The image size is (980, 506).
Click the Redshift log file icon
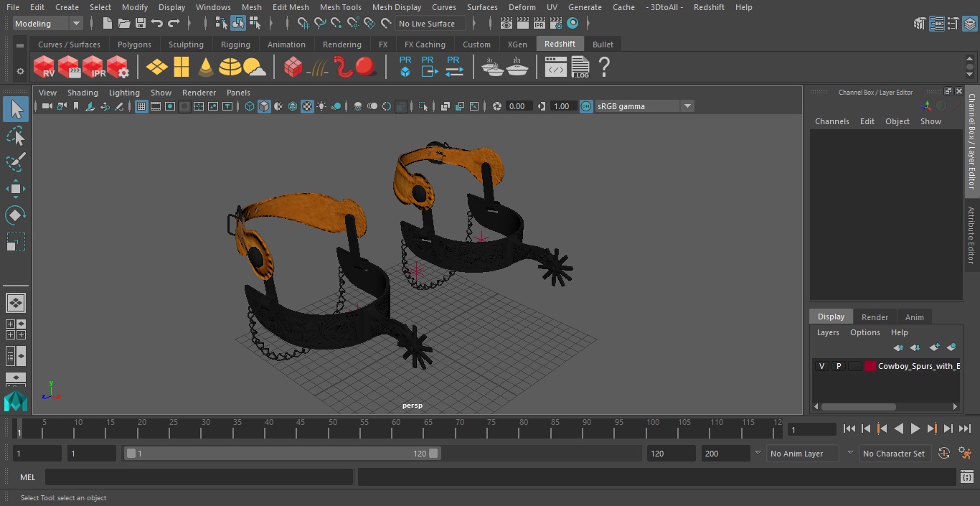580,67
